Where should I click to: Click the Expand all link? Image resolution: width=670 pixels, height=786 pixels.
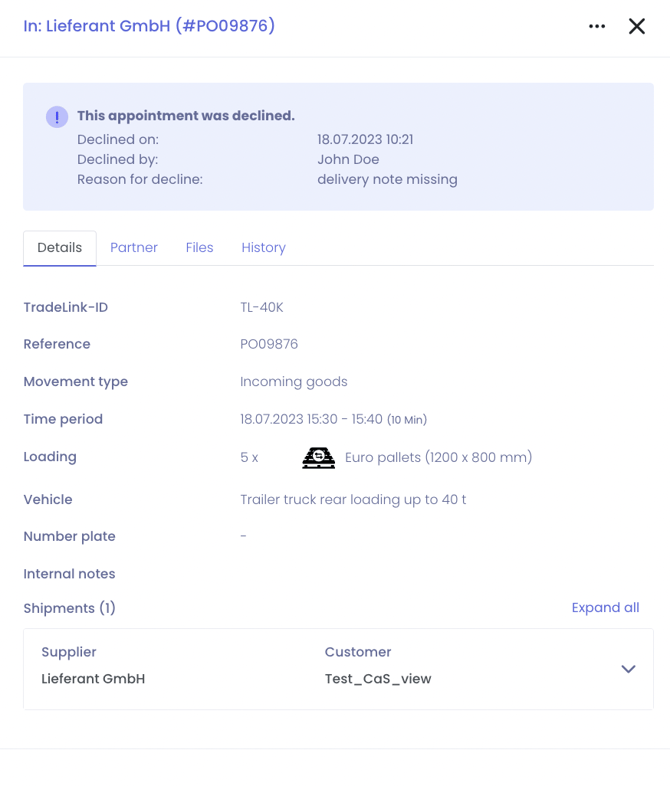[605, 608]
